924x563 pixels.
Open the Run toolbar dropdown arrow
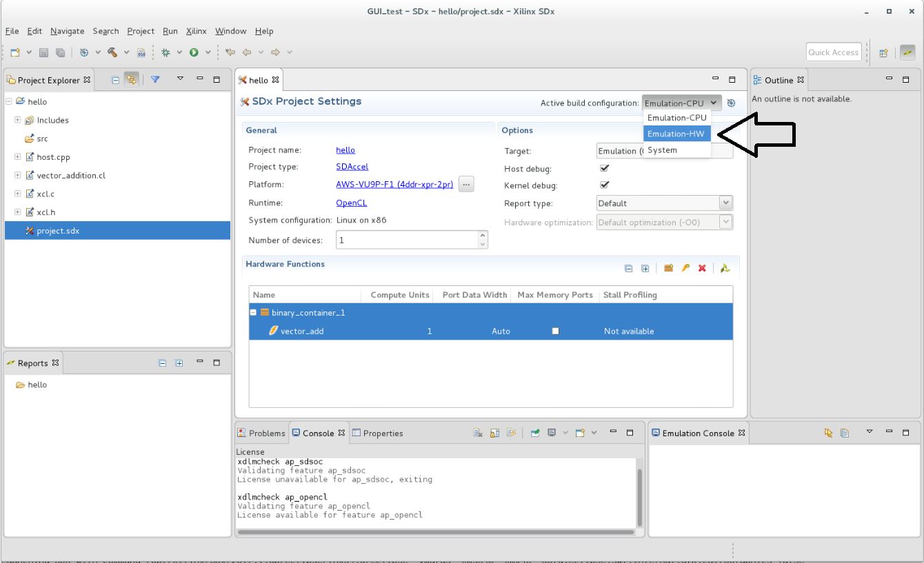click(x=208, y=52)
